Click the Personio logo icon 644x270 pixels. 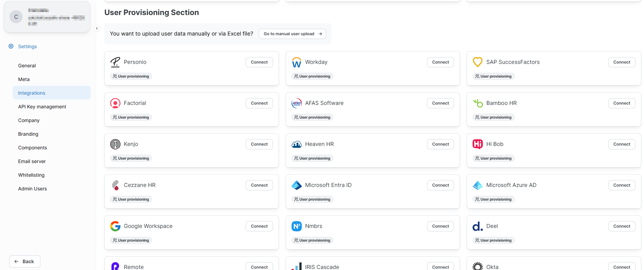[115, 62]
